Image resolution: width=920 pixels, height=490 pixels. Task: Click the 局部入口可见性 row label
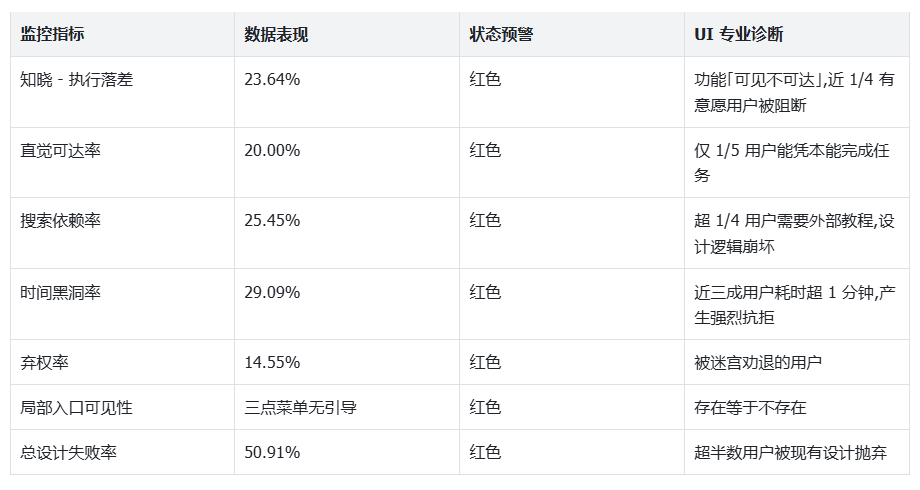pos(77,408)
